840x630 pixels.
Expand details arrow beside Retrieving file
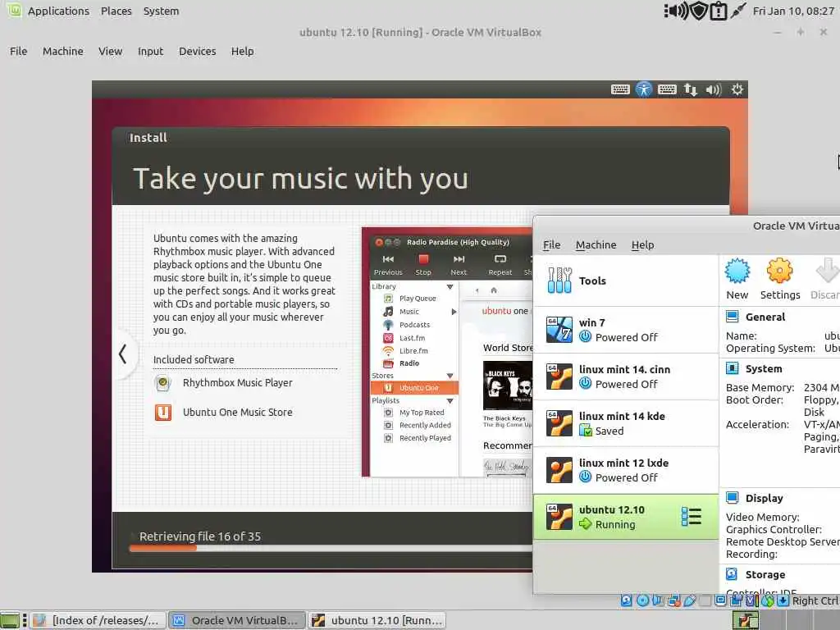point(133,536)
